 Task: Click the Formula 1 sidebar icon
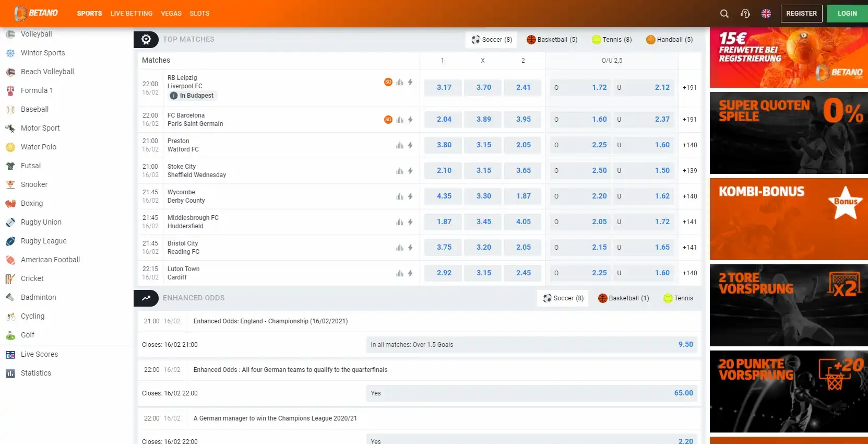pyautogui.click(x=10, y=90)
